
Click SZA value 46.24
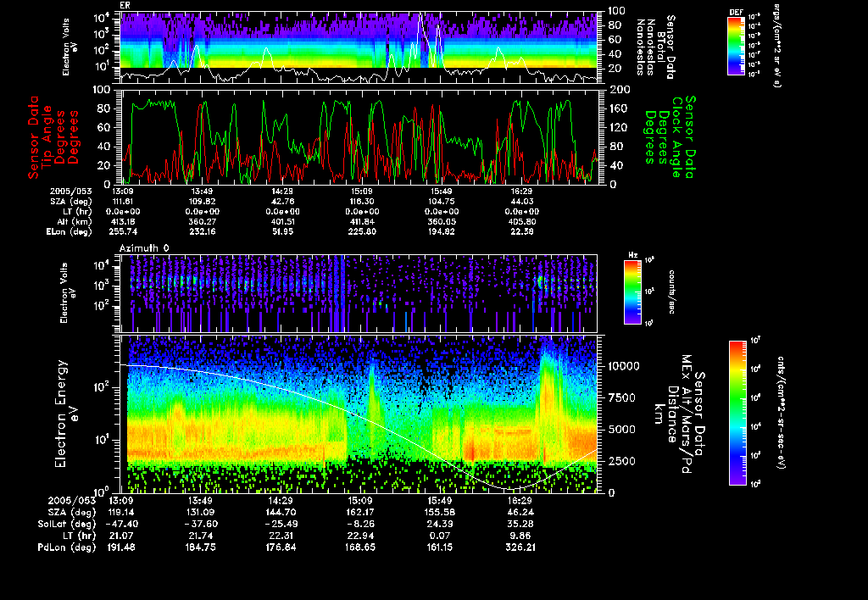point(520,513)
